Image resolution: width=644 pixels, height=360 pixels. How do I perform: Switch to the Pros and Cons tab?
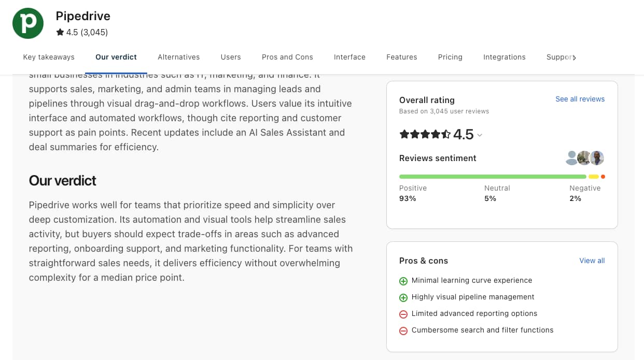[x=287, y=57]
